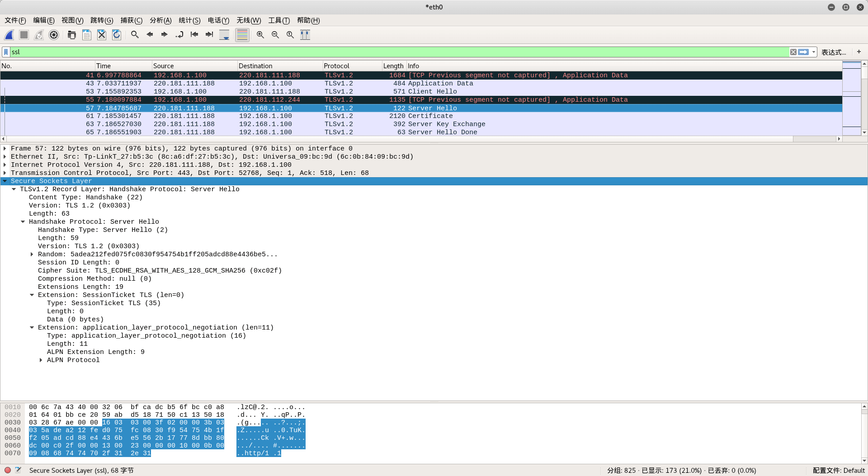Sort by the Time column header
Screen dimensions: 868x476
[123, 66]
